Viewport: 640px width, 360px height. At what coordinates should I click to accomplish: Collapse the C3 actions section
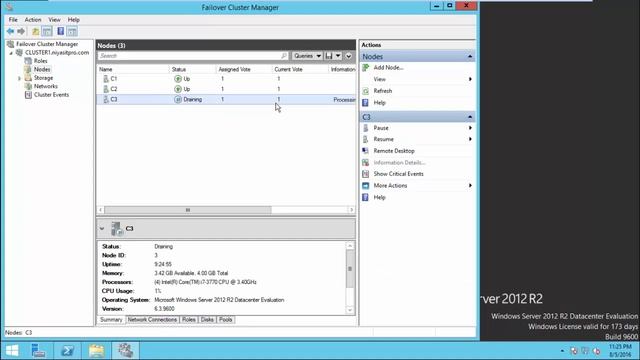(470, 117)
